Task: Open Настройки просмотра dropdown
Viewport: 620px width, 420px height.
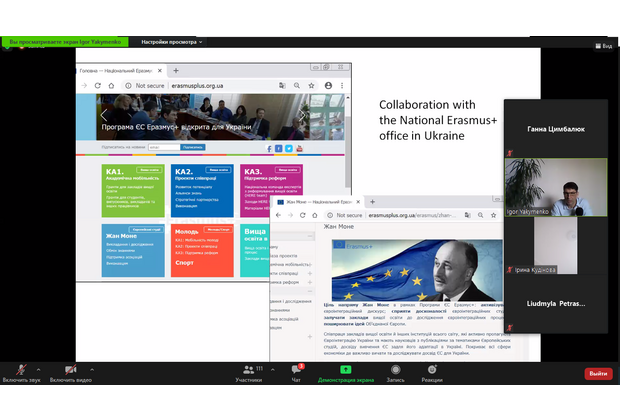Action: pyautogui.click(x=171, y=42)
